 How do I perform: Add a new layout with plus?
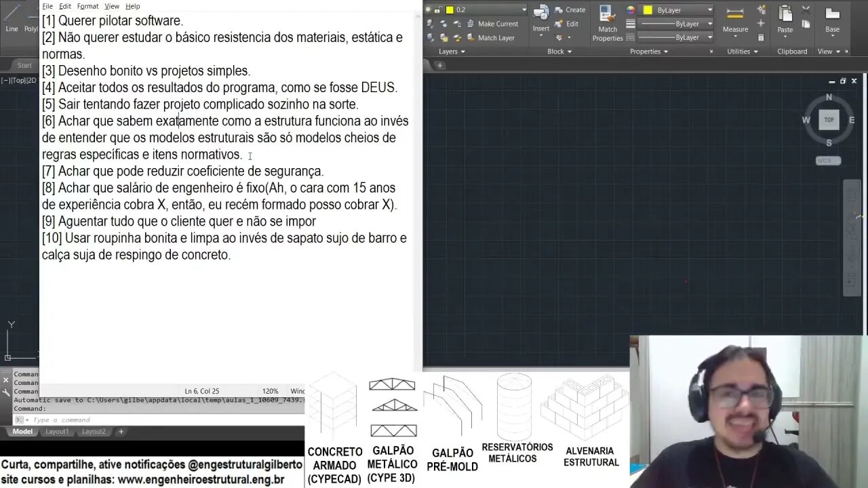point(121,432)
